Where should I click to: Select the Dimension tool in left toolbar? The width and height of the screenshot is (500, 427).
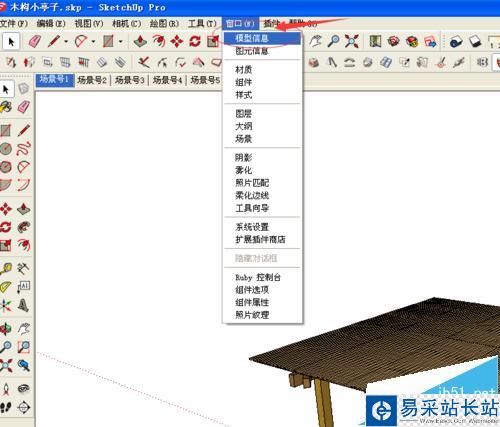(x=24, y=268)
